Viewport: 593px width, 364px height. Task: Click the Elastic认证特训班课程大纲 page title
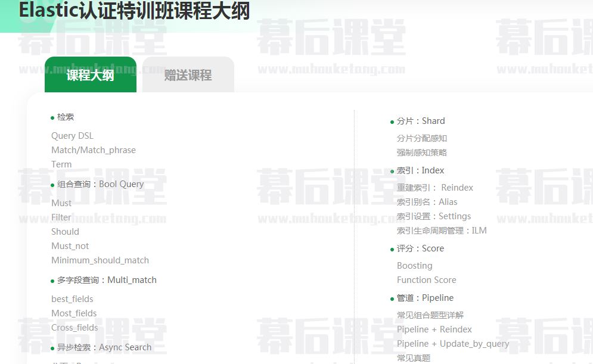point(134,10)
